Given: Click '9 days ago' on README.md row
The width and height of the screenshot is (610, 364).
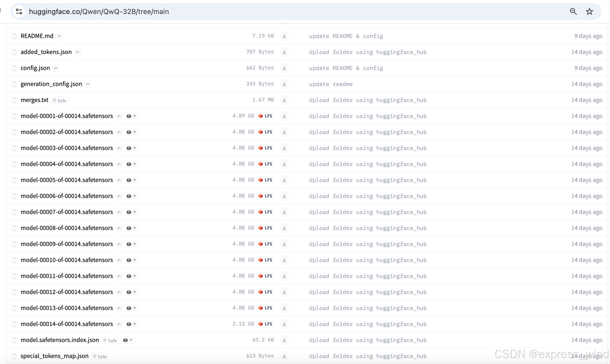Looking at the screenshot, I should (588, 36).
